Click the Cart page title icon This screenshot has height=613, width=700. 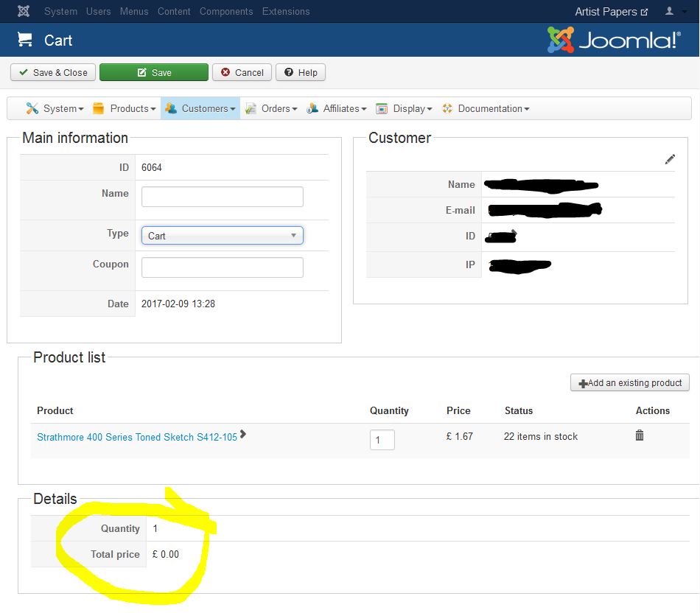[x=24, y=40]
